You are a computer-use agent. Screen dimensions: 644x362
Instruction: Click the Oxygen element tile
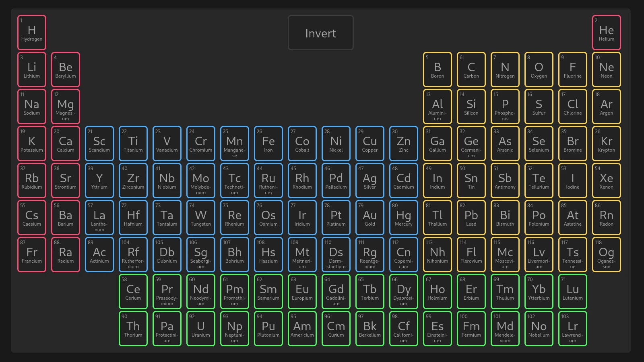click(539, 69)
